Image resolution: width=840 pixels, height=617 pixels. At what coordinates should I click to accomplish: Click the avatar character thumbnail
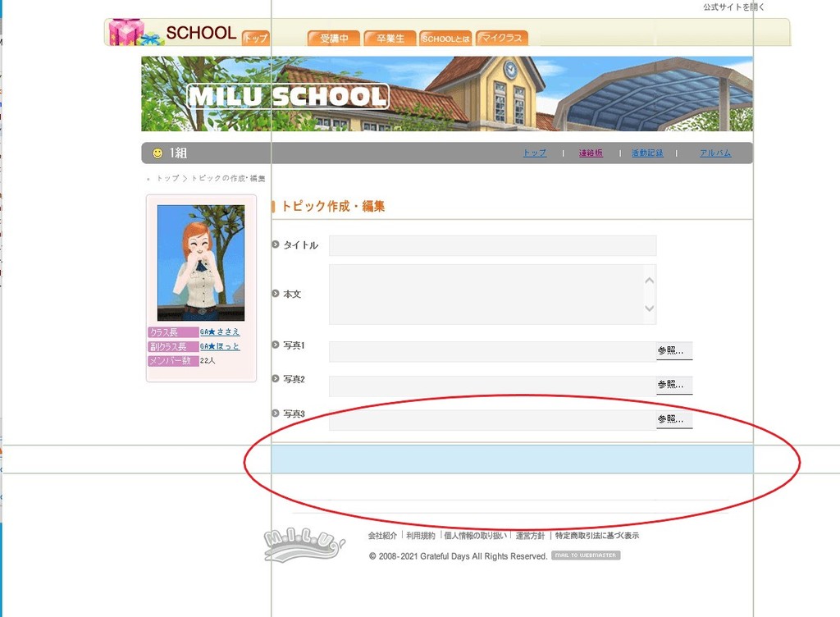coord(201,263)
